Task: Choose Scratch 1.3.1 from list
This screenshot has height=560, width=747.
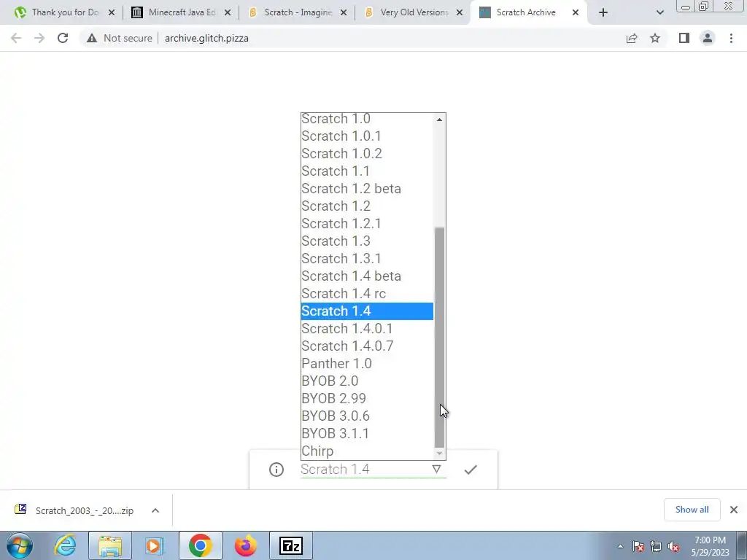Action: pyautogui.click(x=368, y=259)
